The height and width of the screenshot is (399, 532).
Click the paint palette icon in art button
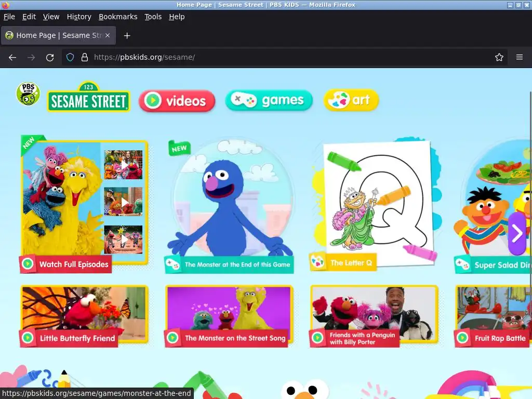[x=339, y=100]
